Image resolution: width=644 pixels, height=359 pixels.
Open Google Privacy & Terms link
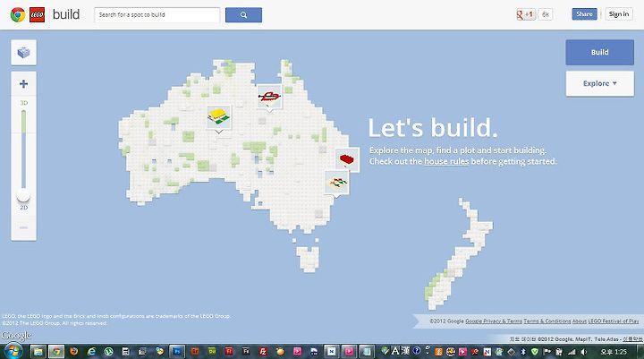pos(493,321)
